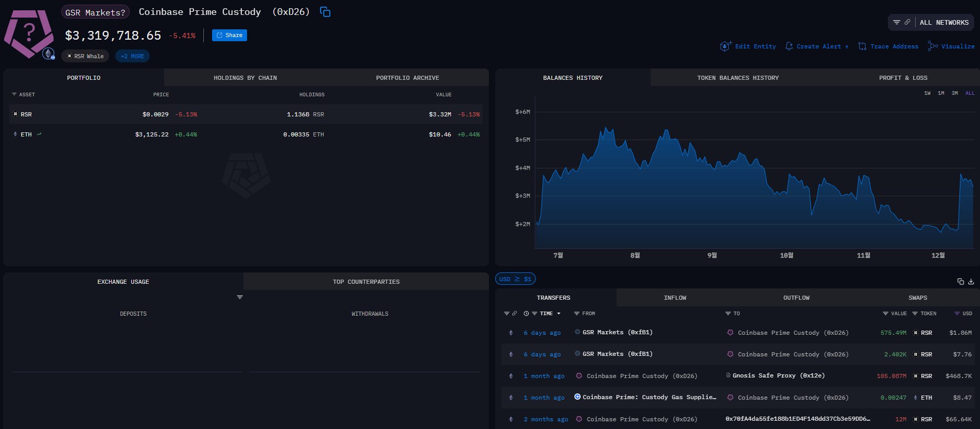Image resolution: width=980 pixels, height=429 pixels.
Task: Click the filter icon under the Exchange Usage tab
Action: [240, 297]
